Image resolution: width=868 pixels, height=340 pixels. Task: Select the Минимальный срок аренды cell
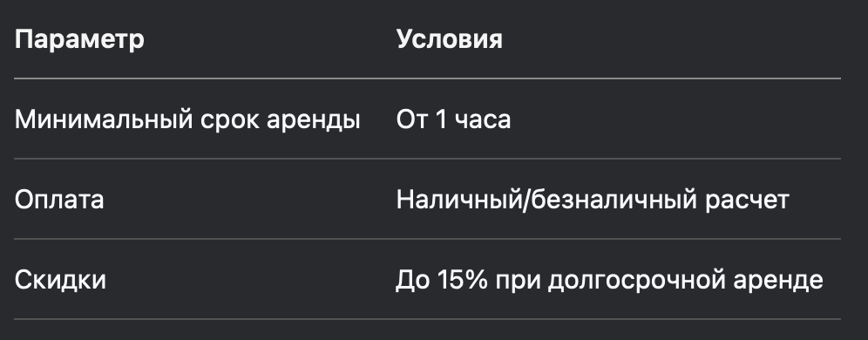[x=187, y=119]
